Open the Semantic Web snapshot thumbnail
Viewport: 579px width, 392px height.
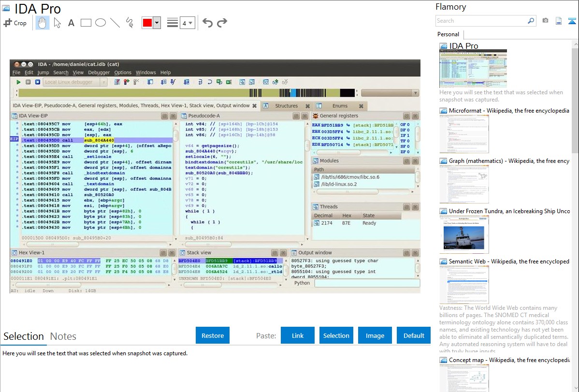coord(464,285)
